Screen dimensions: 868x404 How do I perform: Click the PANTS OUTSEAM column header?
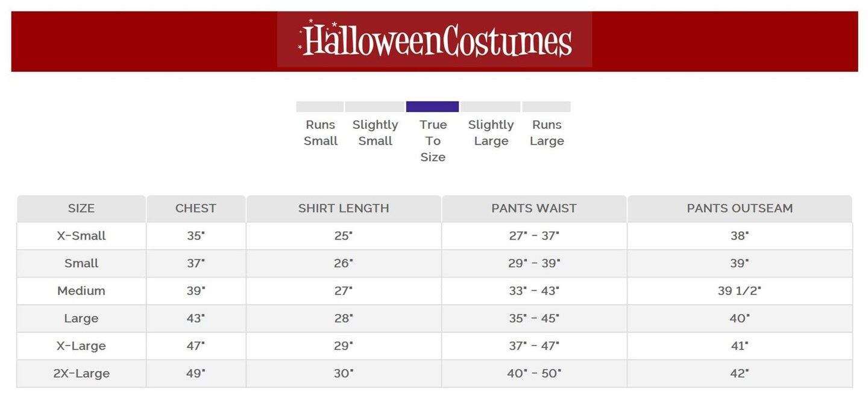pyautogui.click(x=740, y=208)
